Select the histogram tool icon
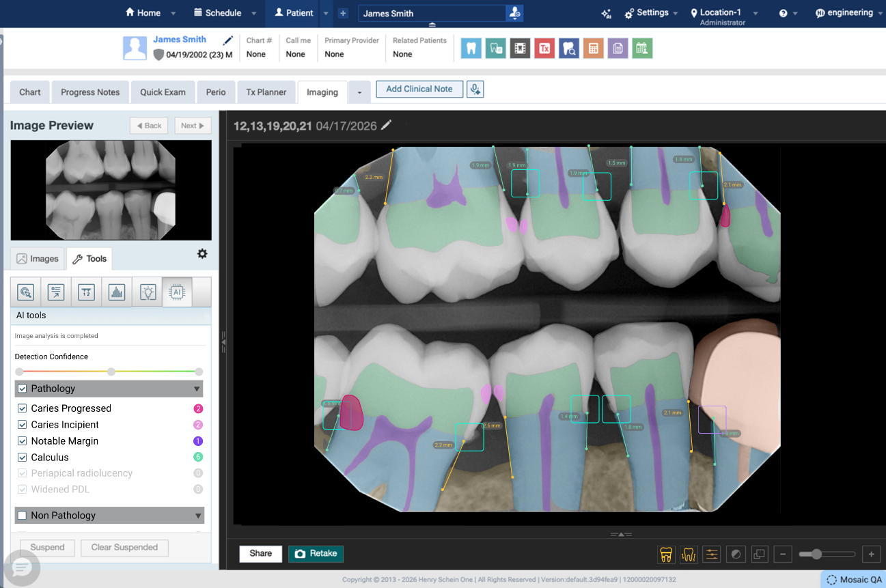 point(117,292)
